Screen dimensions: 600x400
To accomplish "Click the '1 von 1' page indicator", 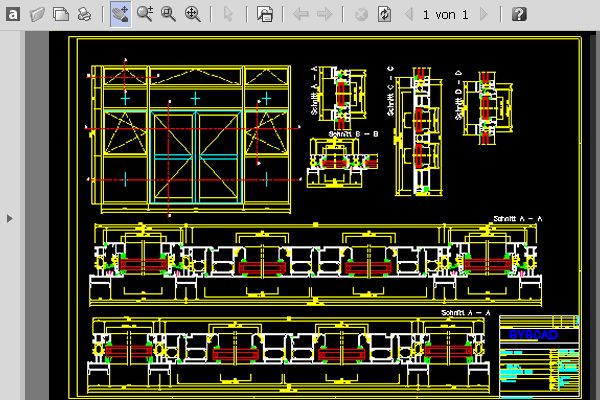I will (x=446, y=14).
